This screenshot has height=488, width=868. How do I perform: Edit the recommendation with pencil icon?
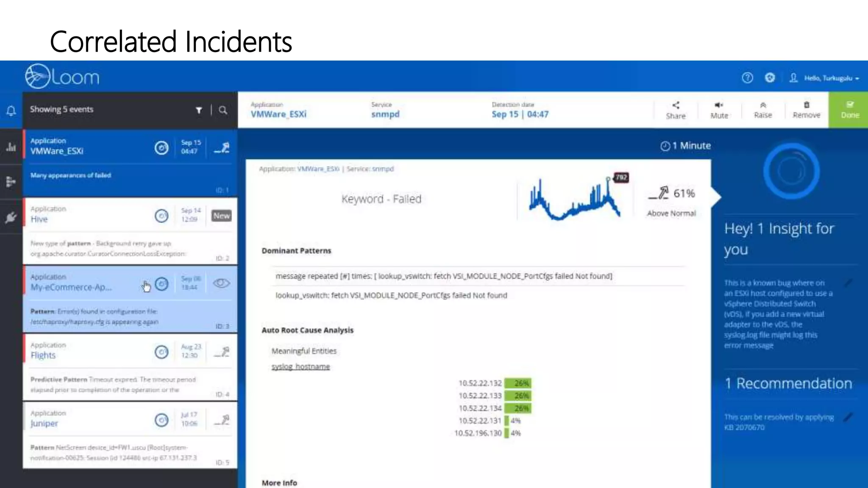click(x=848, y=417)
